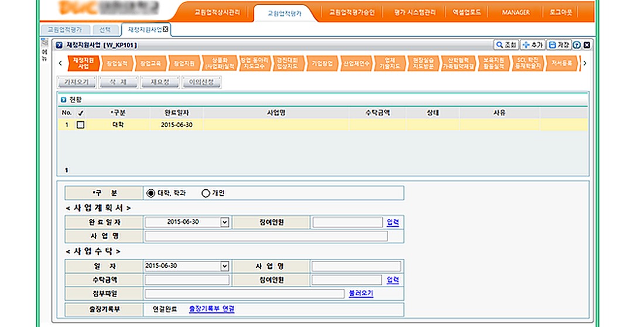644x327 pixels.
Task: Click the 재요청 re-request button
Action: click(160, 82)
